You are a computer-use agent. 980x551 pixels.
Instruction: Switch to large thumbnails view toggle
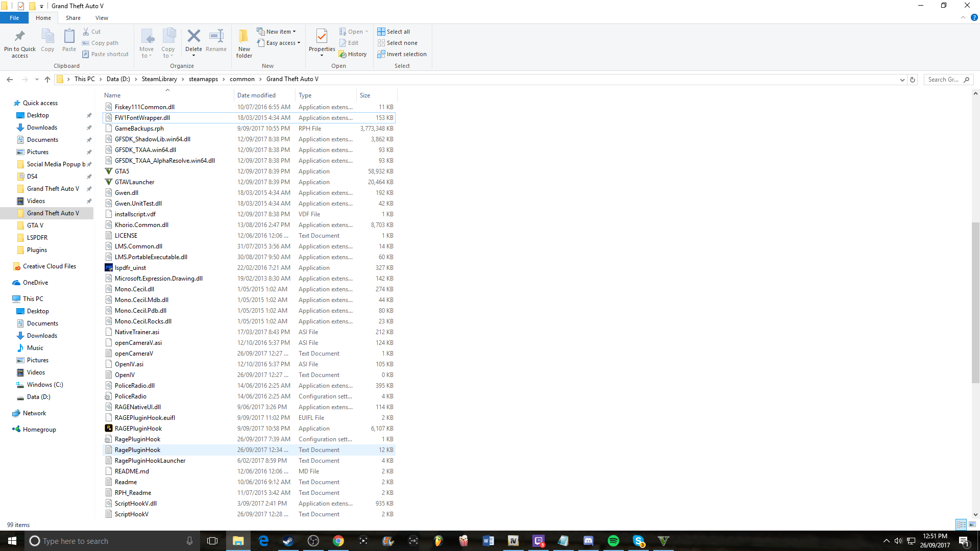click(972, 524)
